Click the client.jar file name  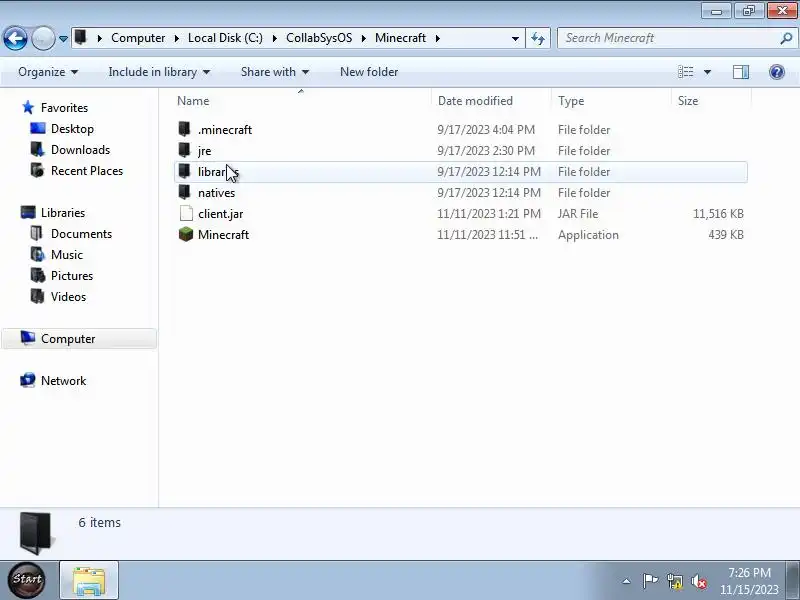[220, 214]
